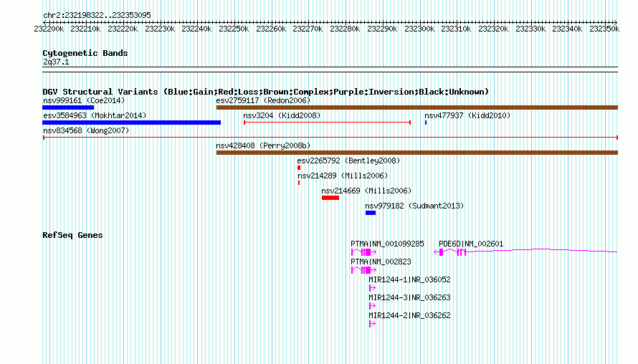Screen dimensions: 638x364
Task: Click the Cytogenetic Bands track title
Action: coord(85,53)
